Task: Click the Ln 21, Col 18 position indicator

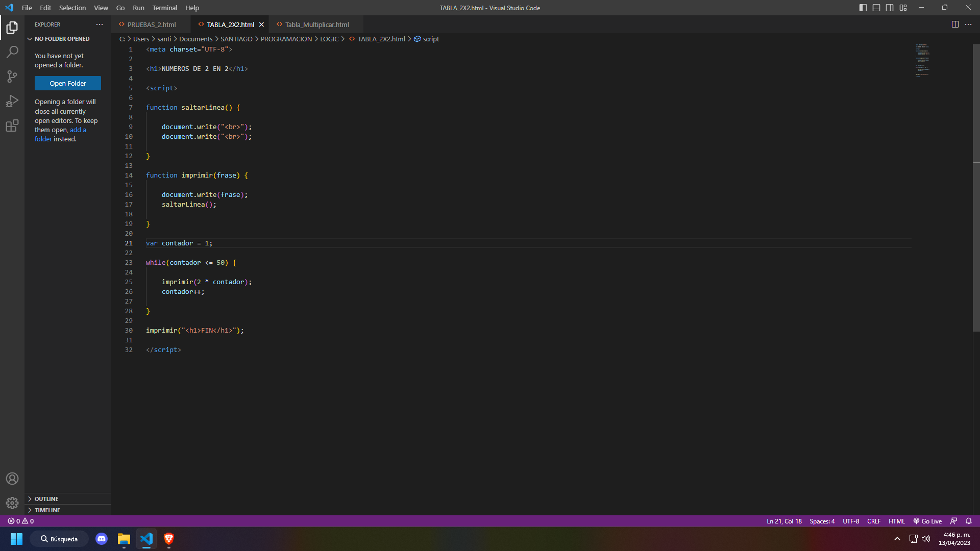Action: [x=784, y=521]
